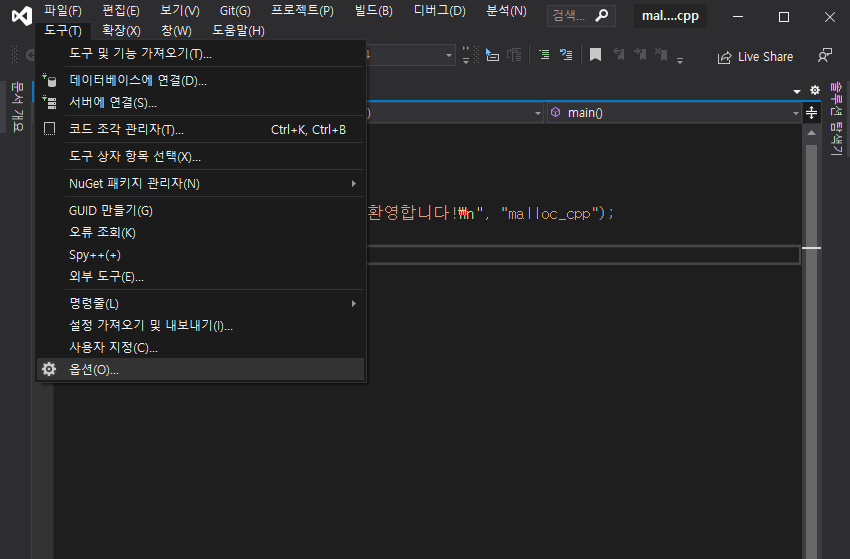Click the dimmed parameter info icon
This screenshot has width=850, height=559.
[514, 54]
